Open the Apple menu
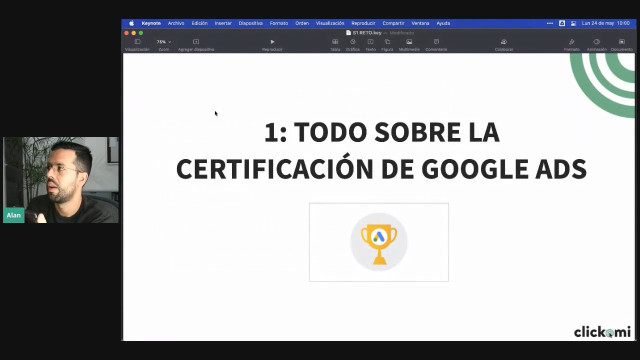The height and width of the screenshot is (360, 640). [x=131, y=23]
